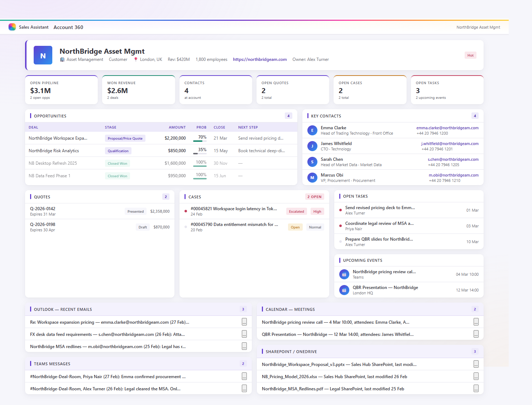Open the ellipsis for NB_Pricing_Model_2026.xlsx
532x405 pixels.
coord(476,376)
